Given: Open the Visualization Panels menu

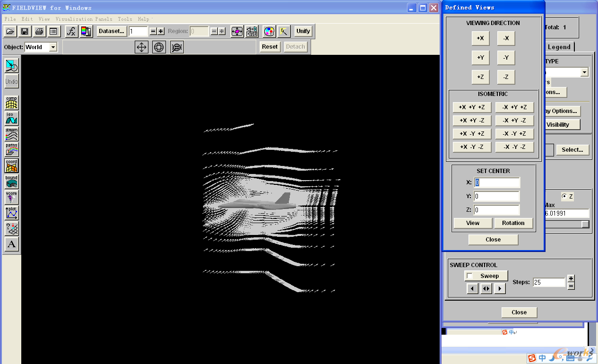Looking at the screenshot, I should pos(84,19).
